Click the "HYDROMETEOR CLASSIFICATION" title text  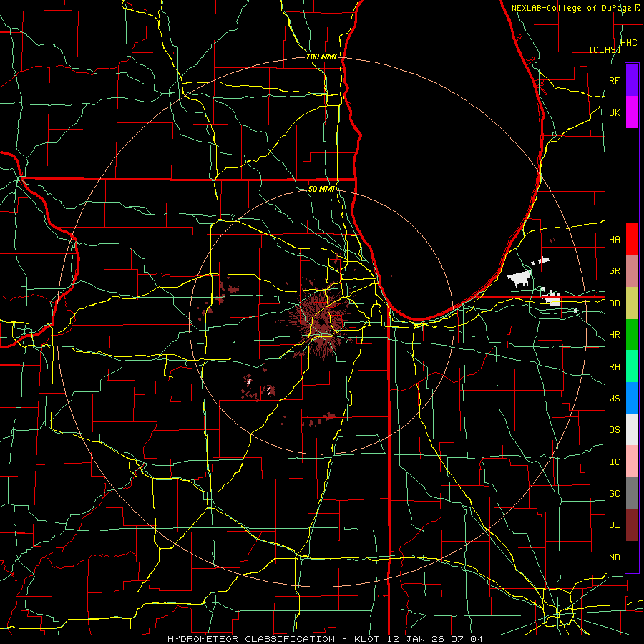click(x=251, y=639)
